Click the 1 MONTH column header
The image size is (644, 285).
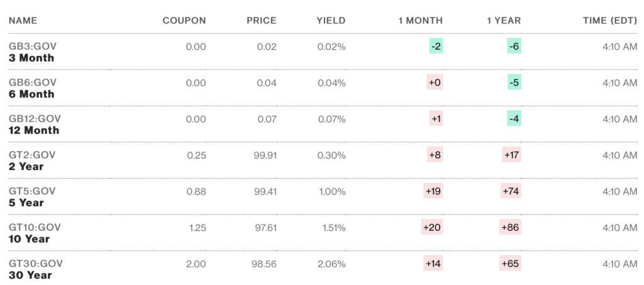pyautogui.click(x=420, y=20)
